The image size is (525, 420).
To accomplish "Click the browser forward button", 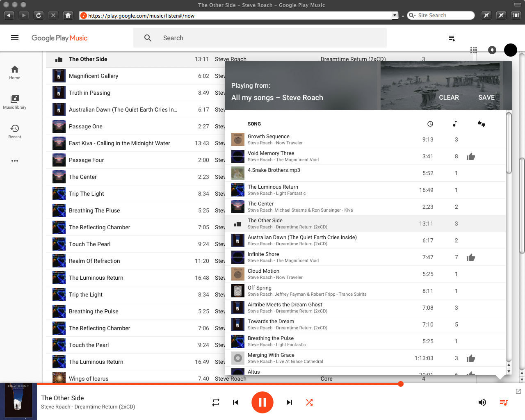I will pyautogui.click(x=24, y=15).
